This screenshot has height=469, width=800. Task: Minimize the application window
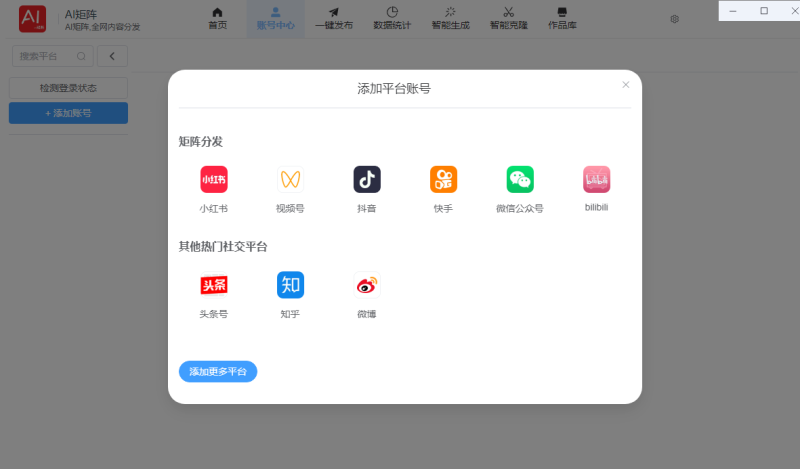(x=733, y=11)
